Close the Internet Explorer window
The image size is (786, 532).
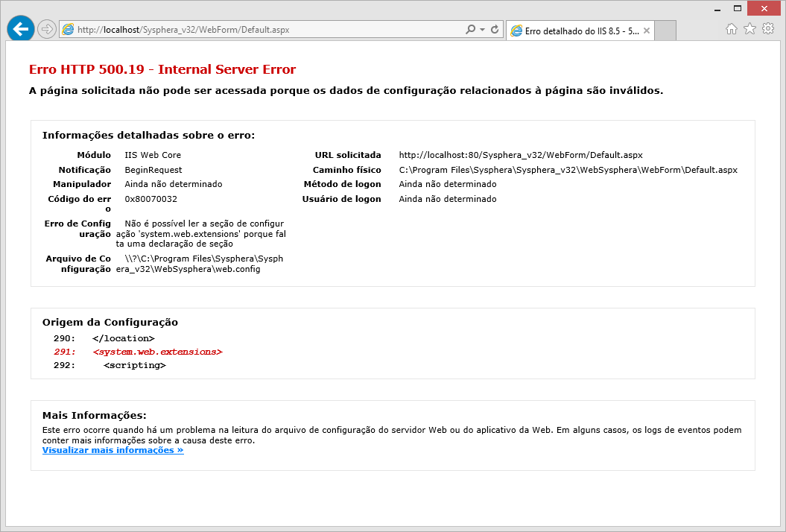coord(764,8)
